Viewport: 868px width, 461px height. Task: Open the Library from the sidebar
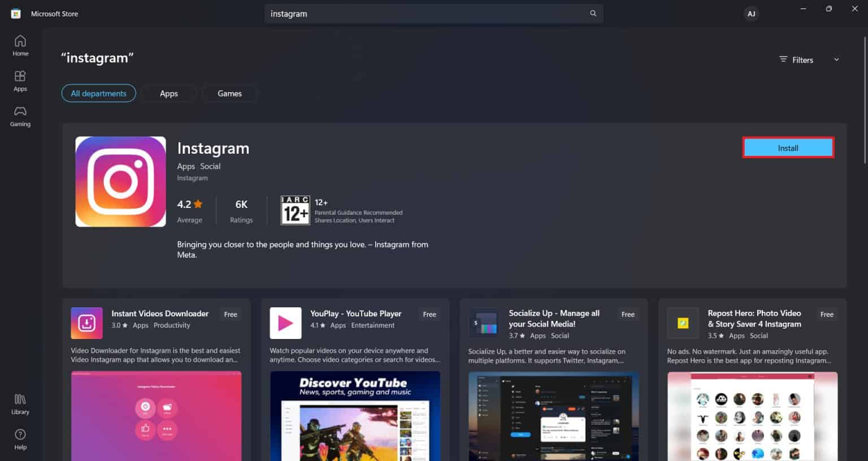point(20,404)
